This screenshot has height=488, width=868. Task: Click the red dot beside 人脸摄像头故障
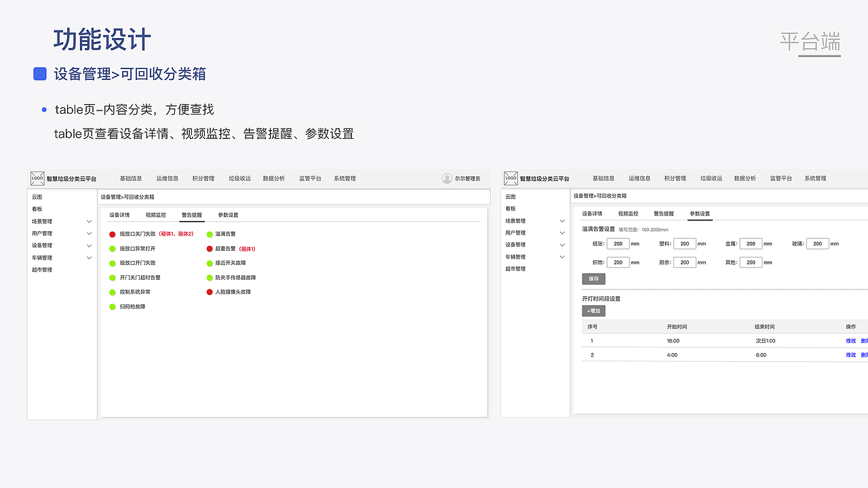coord(210,292)
